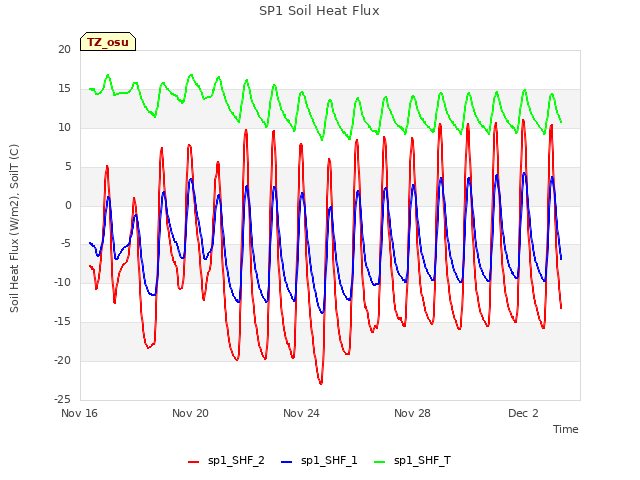Image resolution: width=640 pixels, height=480 pixels.
Task: Click the blue sp1_SHF_1 legend swatch
Action: tap(287, 462)
